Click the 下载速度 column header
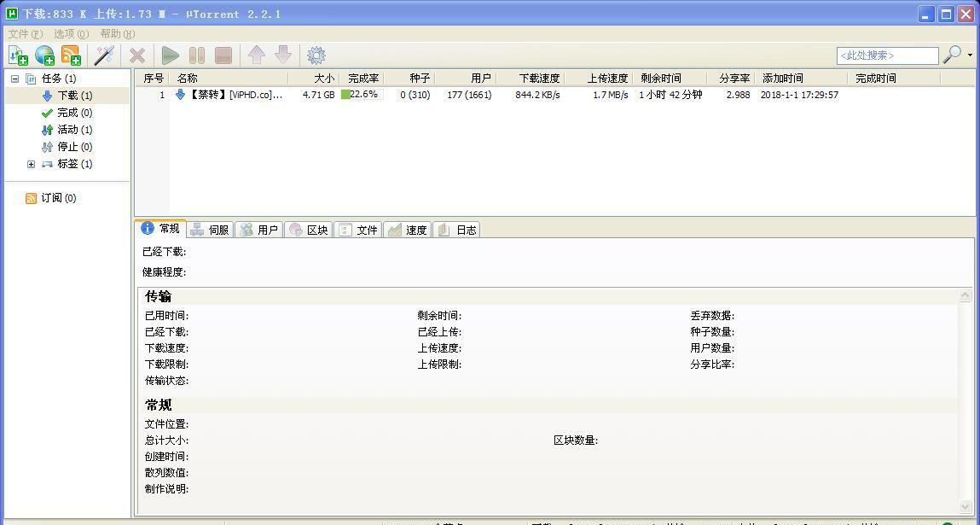The image size is (980, 525). pos(531,79)
